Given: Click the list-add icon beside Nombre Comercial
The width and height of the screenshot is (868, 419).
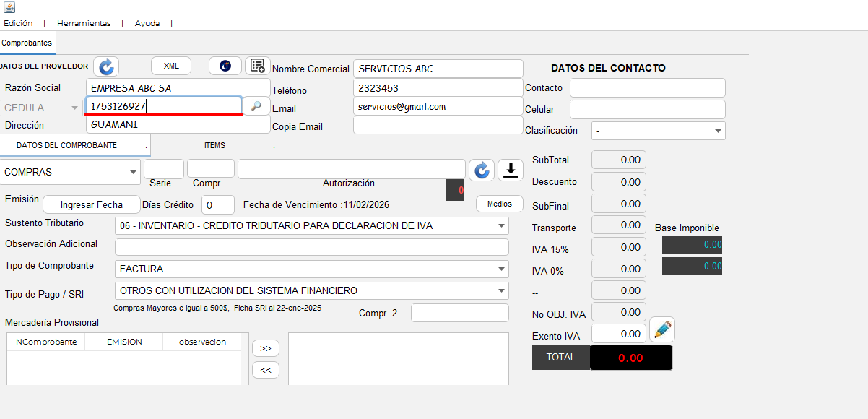Looking at the screenshot, I should [x=257, y=66].
